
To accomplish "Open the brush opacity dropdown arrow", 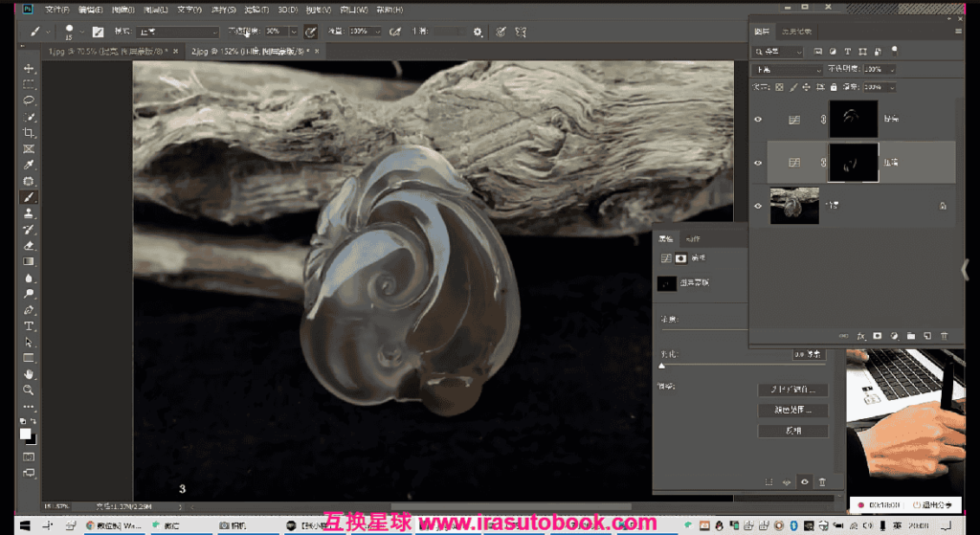I will [294, 32].
